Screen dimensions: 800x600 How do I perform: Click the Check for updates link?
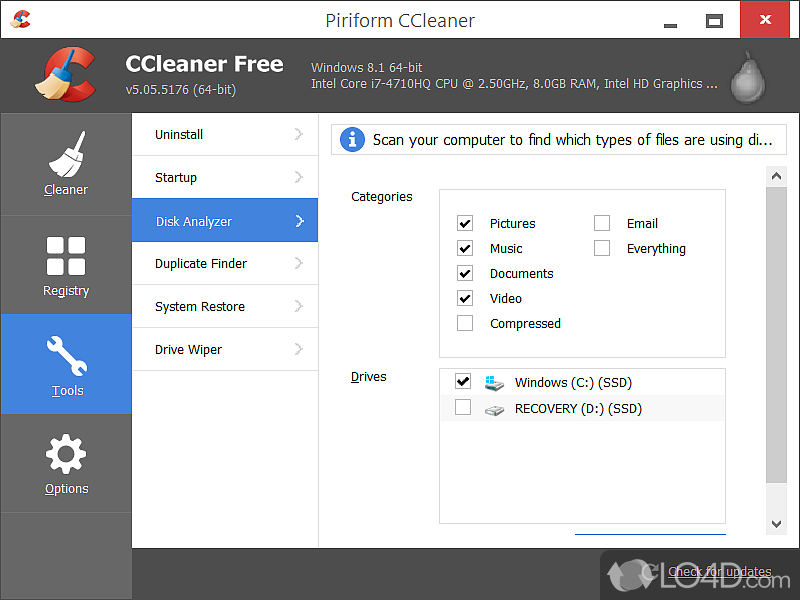[720, 572]
